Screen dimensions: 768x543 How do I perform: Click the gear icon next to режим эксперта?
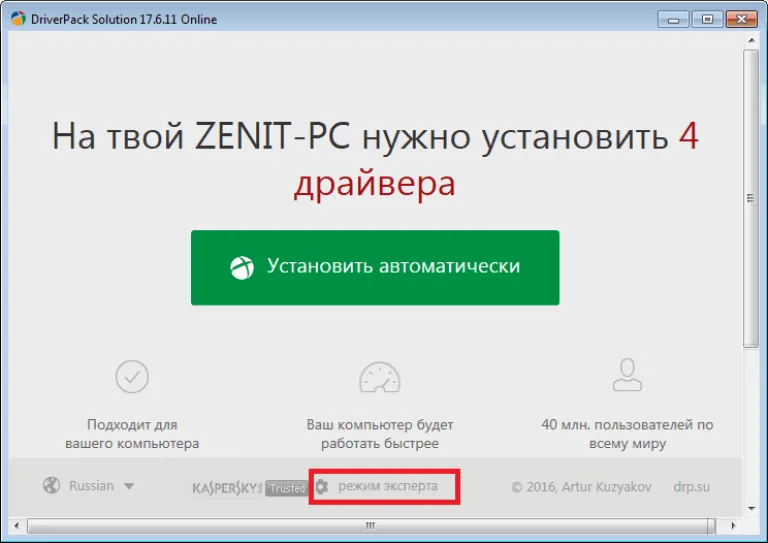(x=322, y=487)
